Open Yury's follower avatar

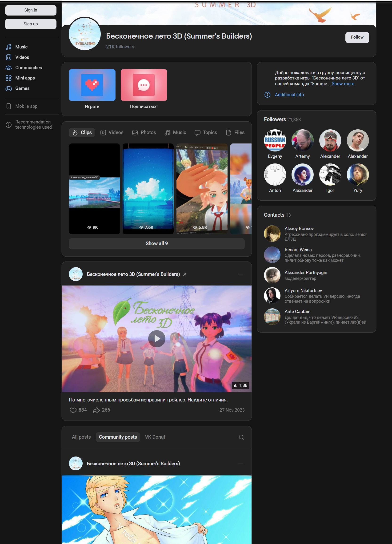pyautogui.click(x=358, y=175)
